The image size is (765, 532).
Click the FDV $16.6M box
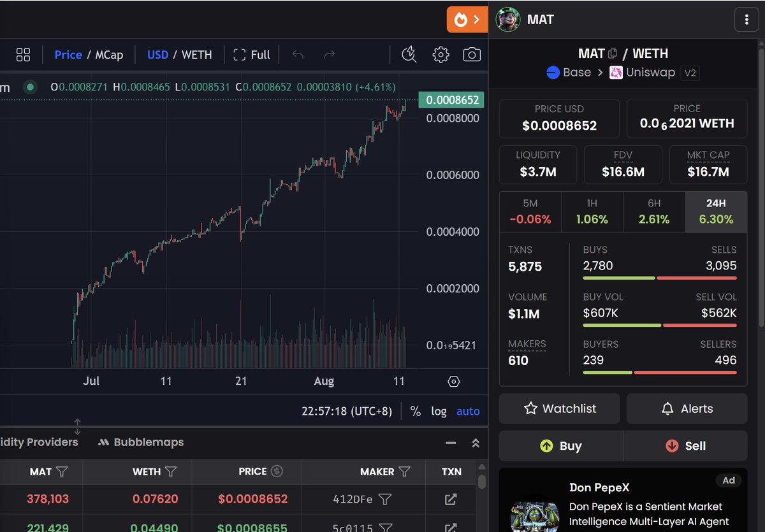coord(623,164)
